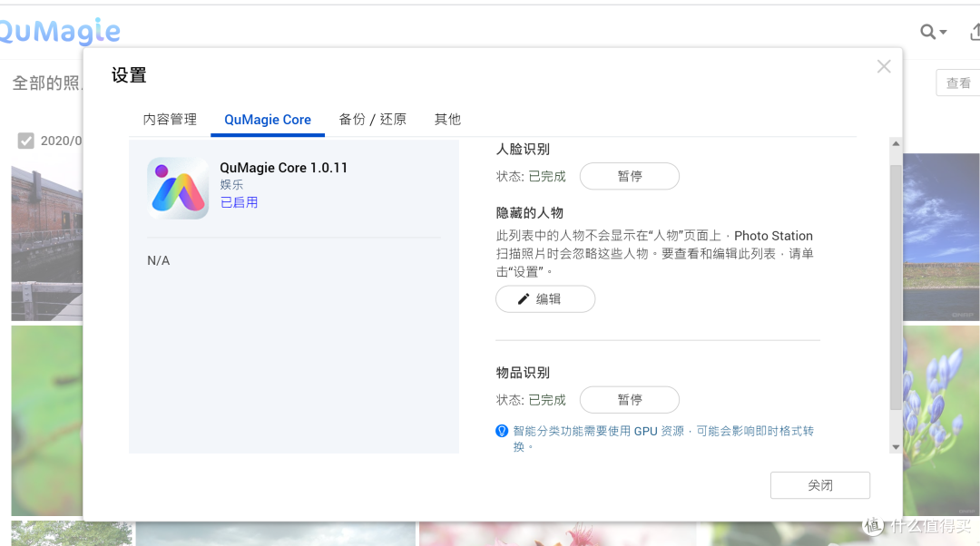
Task: Click the 人脸识别 section heading
Action: click(x=523, y=150)
